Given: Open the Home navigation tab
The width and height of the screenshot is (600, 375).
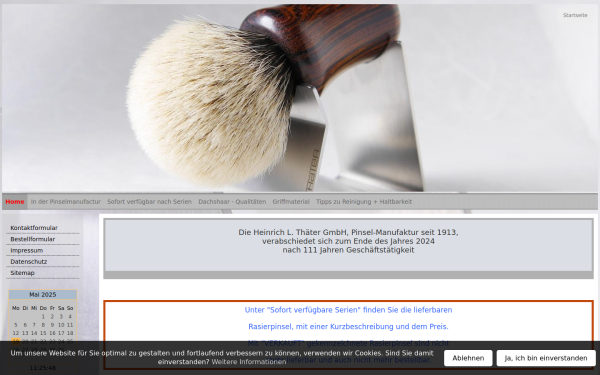Looking at the screenshot, I should (15, 202).
